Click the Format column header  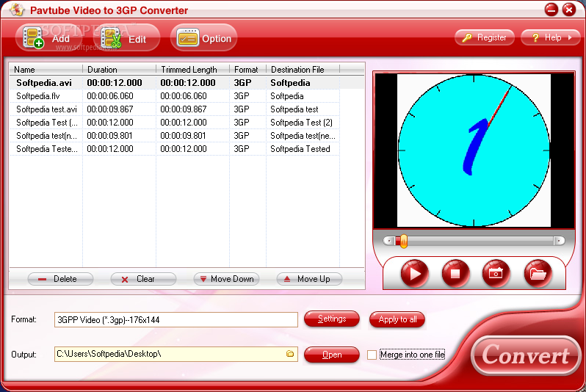coord(247,70)
